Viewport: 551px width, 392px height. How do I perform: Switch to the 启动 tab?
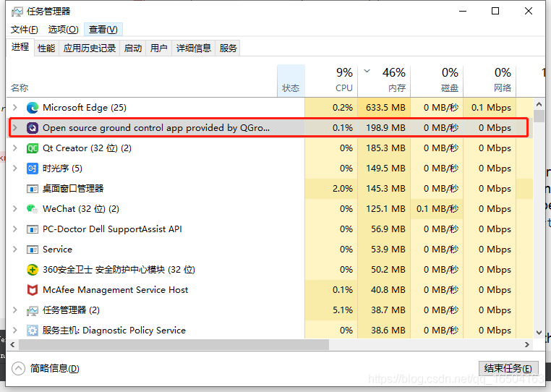(x=133, y=48)
